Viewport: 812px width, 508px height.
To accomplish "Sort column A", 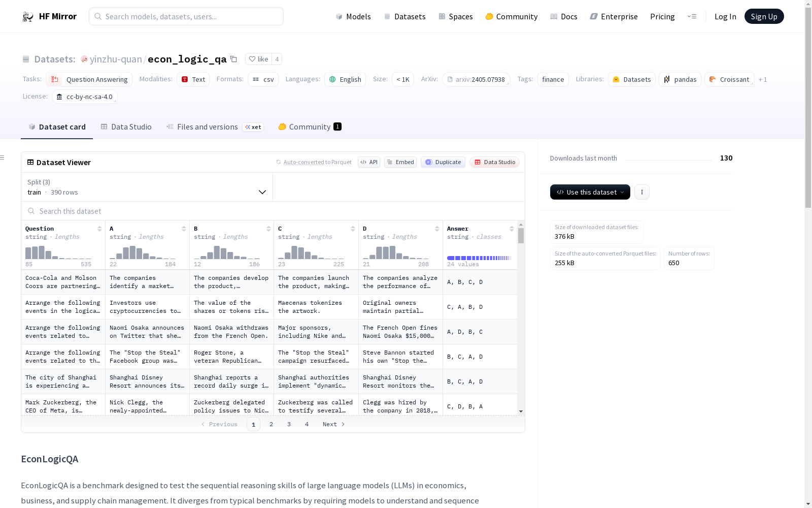I will pyautogui.click(x=184, y=229).
